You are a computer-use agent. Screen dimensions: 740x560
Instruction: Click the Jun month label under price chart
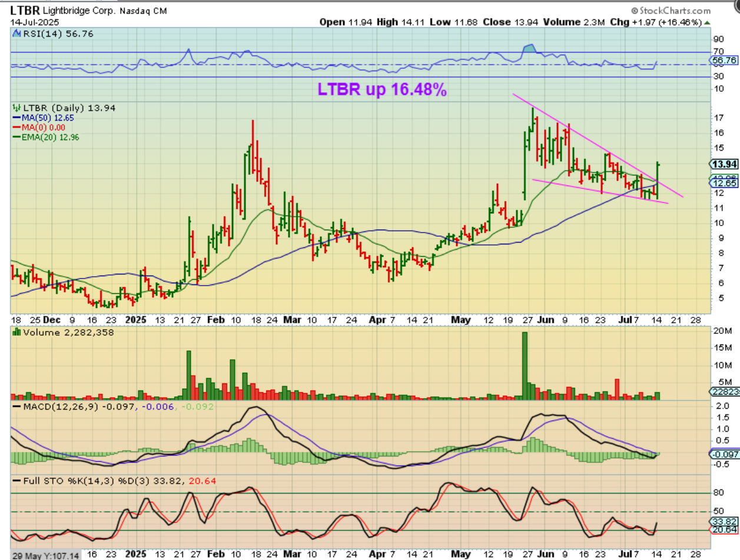click(x=547, y=319)
